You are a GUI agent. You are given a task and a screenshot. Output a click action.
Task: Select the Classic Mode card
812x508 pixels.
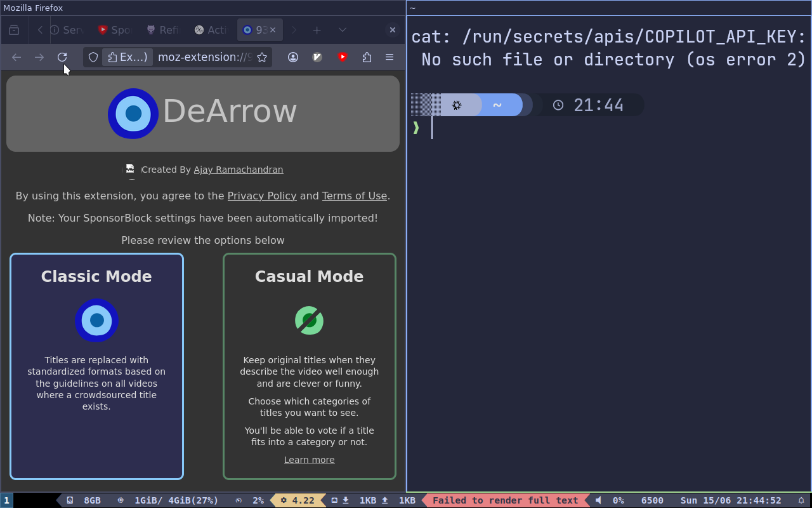click(x=96, y=366)
